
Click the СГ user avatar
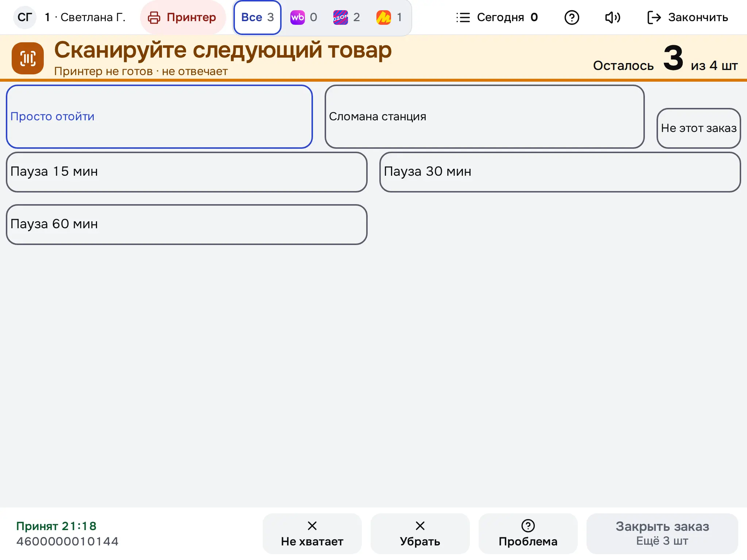click(x=25, y=17)
